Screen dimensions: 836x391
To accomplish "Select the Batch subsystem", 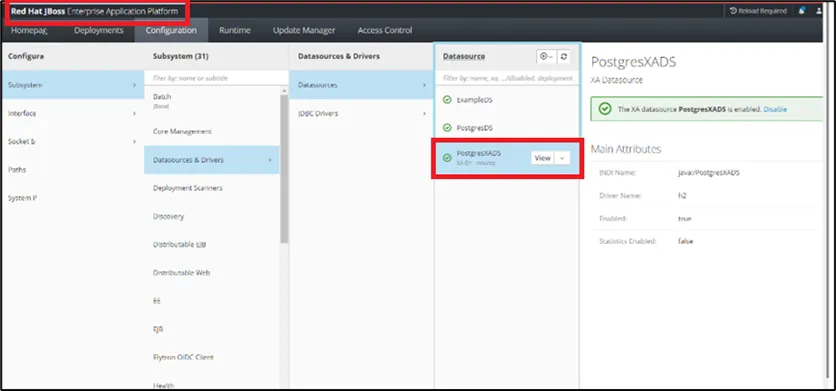I will [212, 101].
